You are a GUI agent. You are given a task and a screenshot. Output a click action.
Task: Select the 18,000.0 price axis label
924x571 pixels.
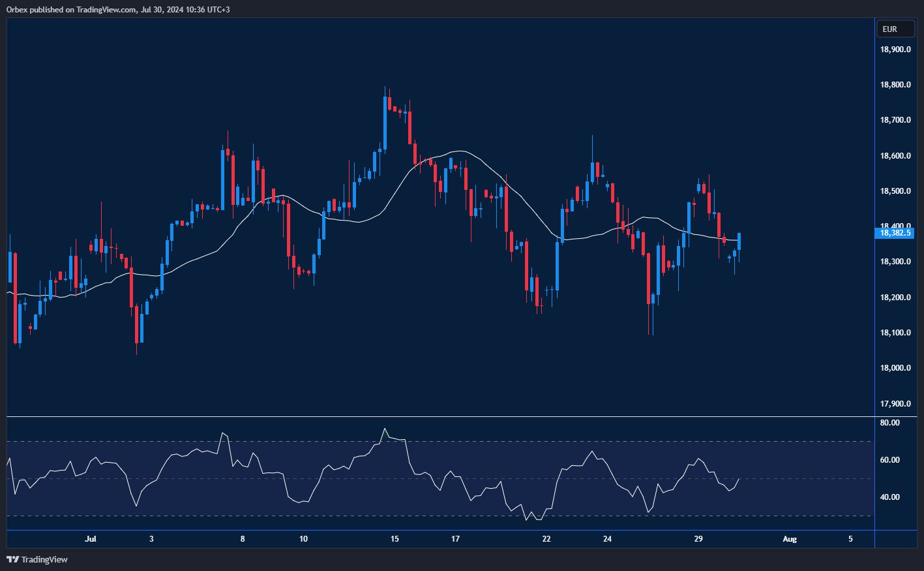click(x=895, y=368)
